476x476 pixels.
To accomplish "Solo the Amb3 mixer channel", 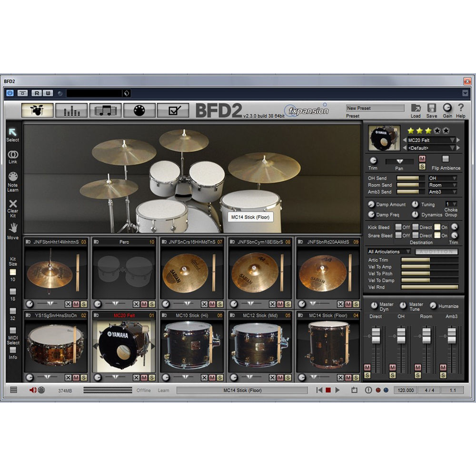I will pyautogui.click(x=443, y=375).
